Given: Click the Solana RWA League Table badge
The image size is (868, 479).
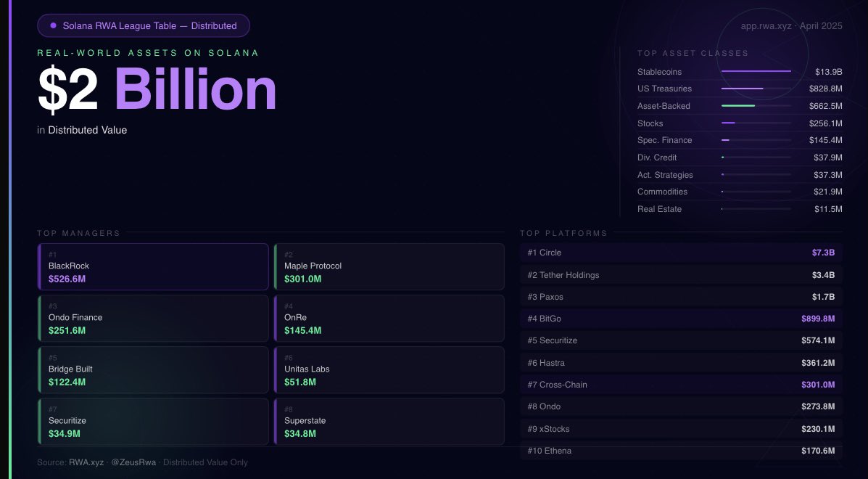Looking at the screenshot, I should click(x=144, y=26).
